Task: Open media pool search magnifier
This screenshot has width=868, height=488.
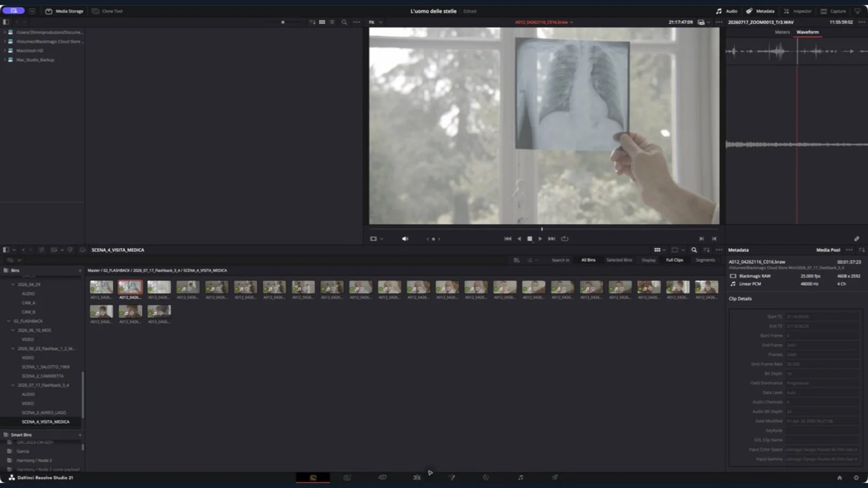Action: [694, 250]
